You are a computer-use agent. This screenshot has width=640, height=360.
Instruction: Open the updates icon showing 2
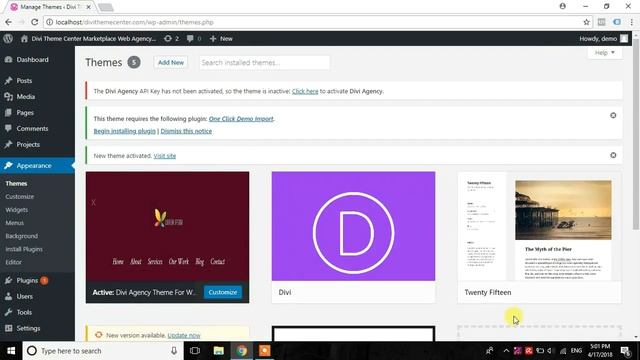tap(171, 39)
